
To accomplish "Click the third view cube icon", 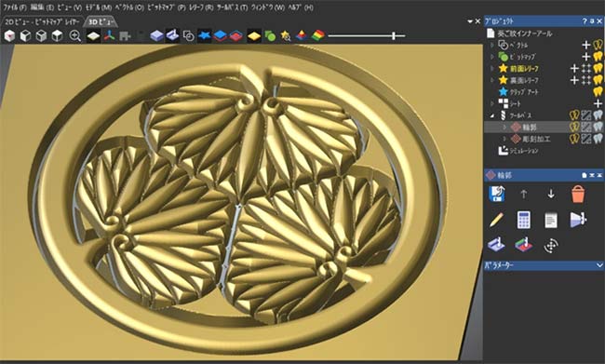I will coord(41,36).
